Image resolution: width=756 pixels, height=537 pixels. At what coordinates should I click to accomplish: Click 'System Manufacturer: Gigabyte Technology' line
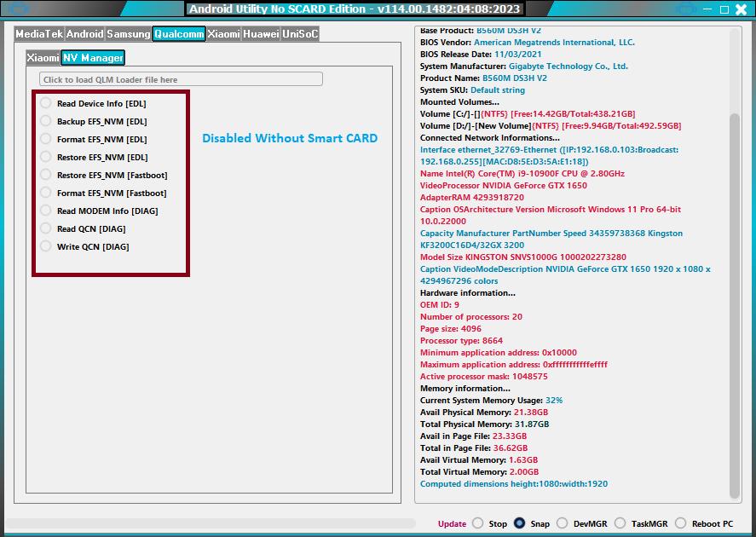click(x=524, y=66)
